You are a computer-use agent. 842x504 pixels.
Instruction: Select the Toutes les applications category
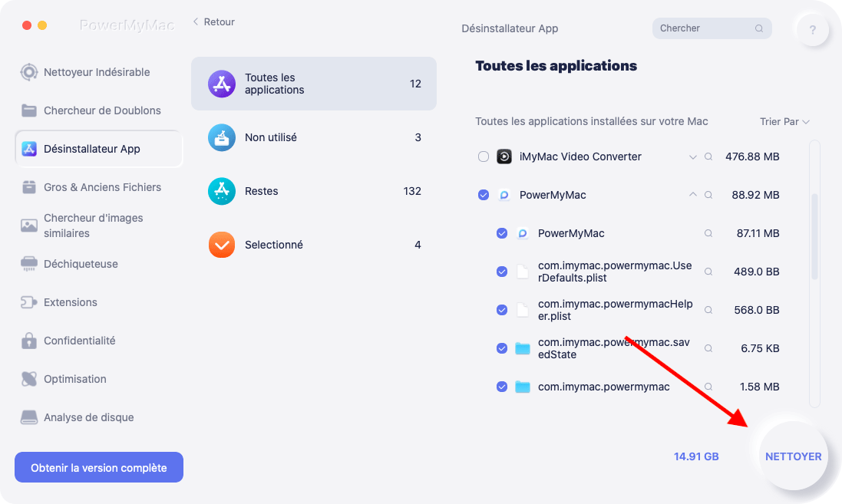tap(314, 84)
